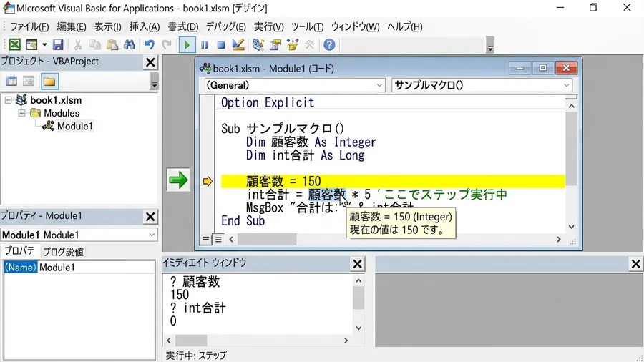Switch to Full Module View button
Screen dimensions: 644x362
tap(218, 238)
